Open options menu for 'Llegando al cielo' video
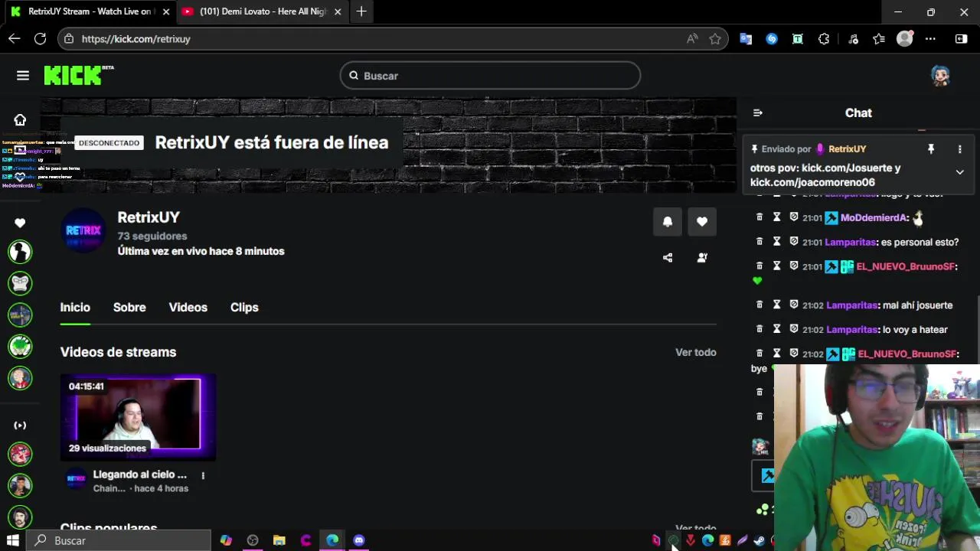980x551 pixels. 203,475
